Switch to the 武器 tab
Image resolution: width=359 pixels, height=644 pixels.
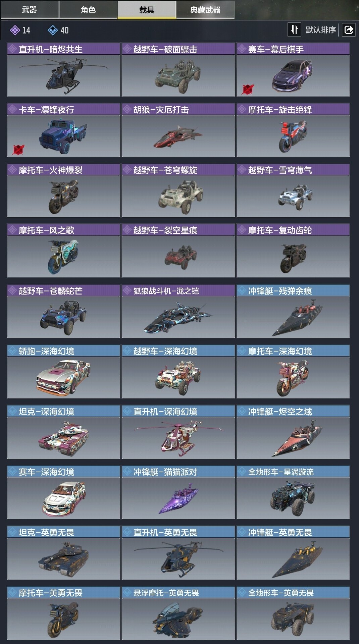click(30, 10)
